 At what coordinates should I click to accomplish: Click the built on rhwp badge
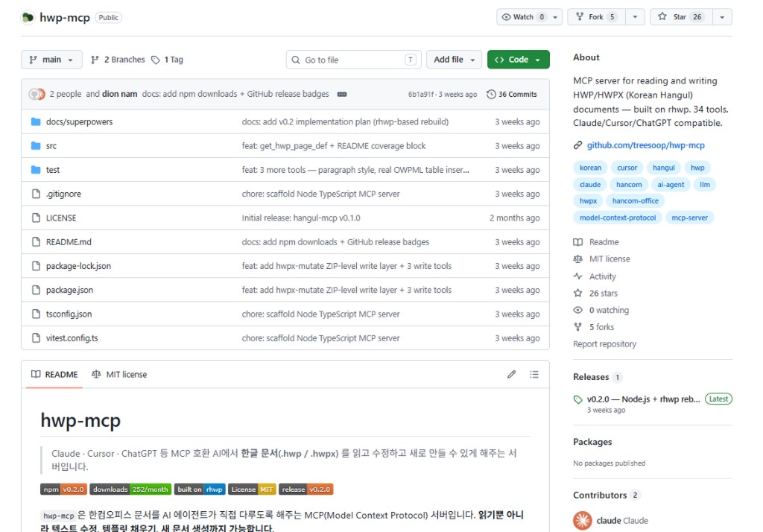point(200,490)
